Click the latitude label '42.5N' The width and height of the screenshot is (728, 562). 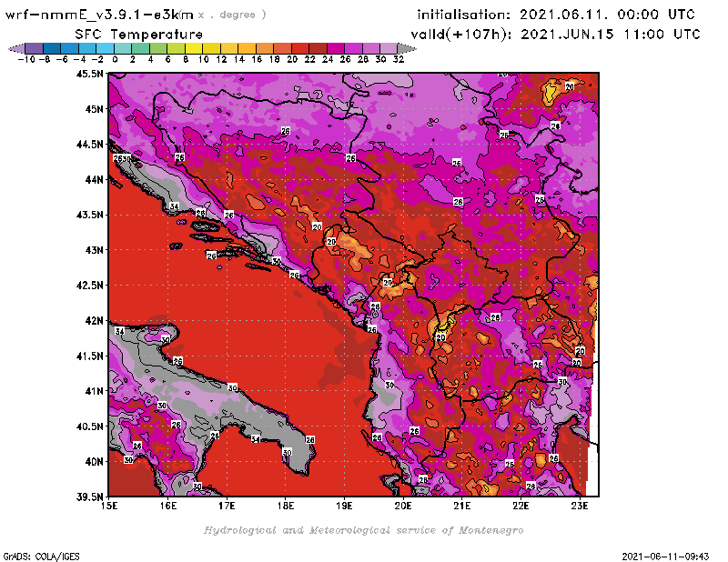(89, 286)
